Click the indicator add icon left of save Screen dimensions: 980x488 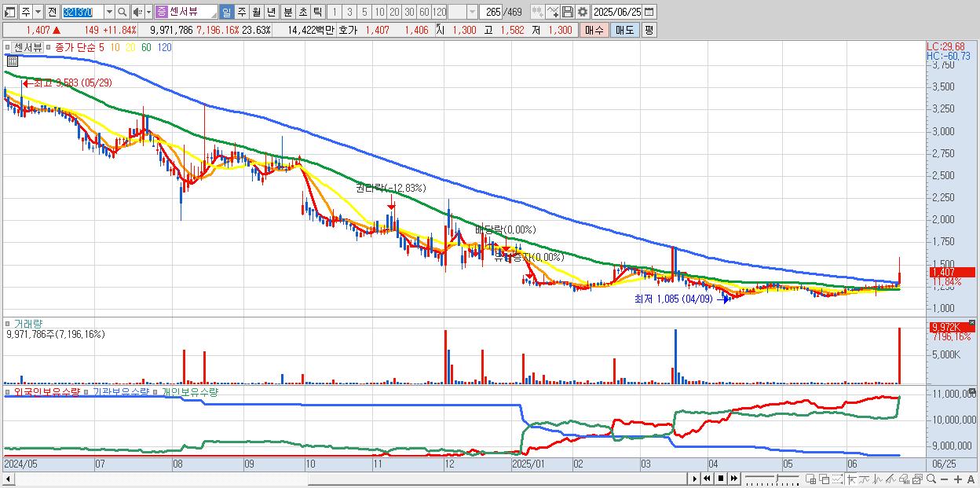553,12
